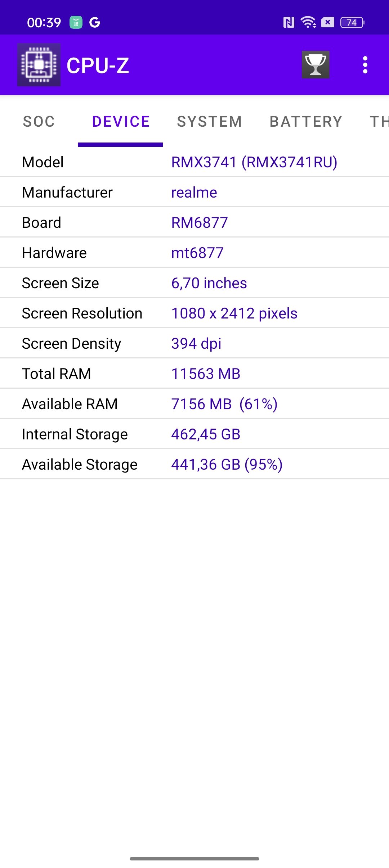Switch to the SYSTEM tab
The width and height of the screenshot is (389, 868).
210,122
